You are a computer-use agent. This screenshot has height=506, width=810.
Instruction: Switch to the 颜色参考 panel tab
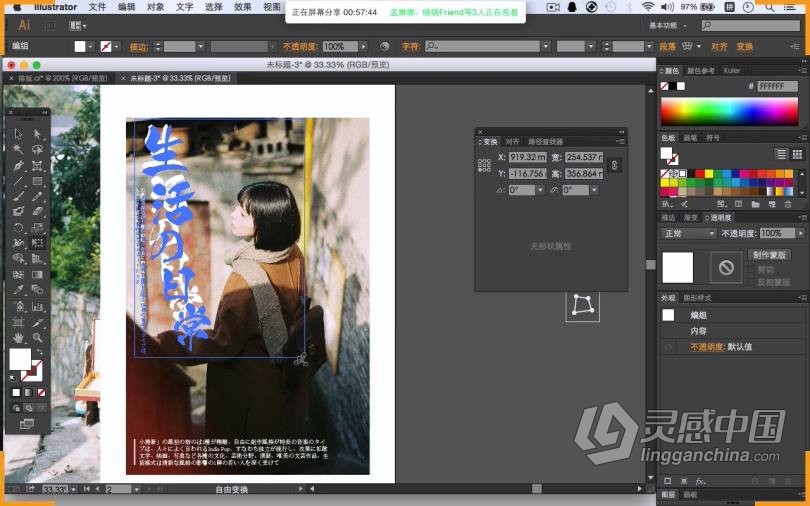point(700,71)
